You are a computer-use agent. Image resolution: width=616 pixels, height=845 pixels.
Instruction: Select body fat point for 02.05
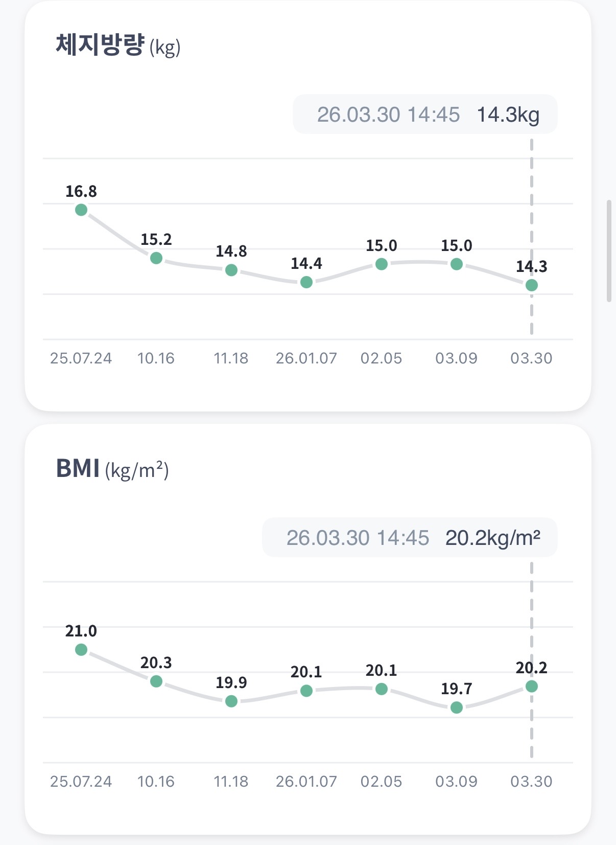pyautogui.click(x=382, y=264)
